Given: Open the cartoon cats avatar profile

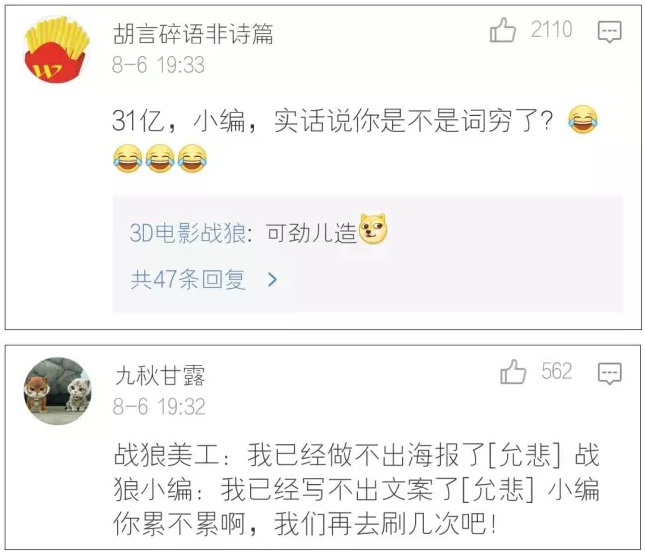Looking at the screenshot, I should pyautogui.click(x=58, y=391).
